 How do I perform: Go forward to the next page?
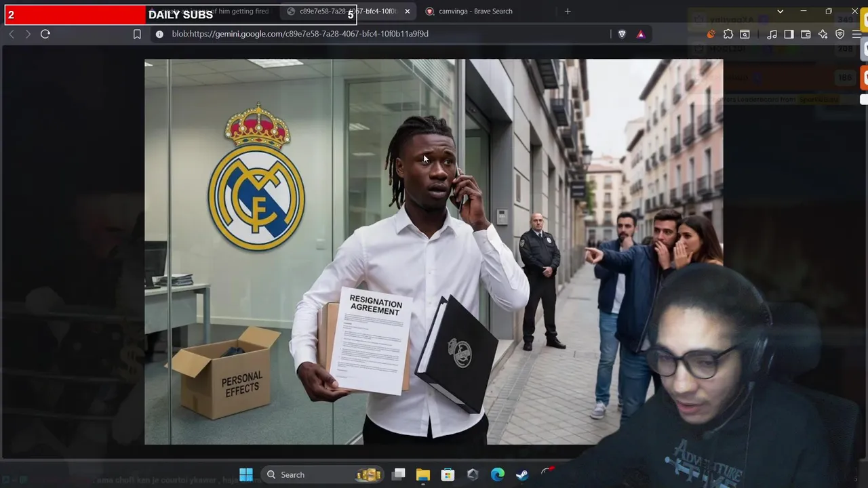(x=28, y=34)
